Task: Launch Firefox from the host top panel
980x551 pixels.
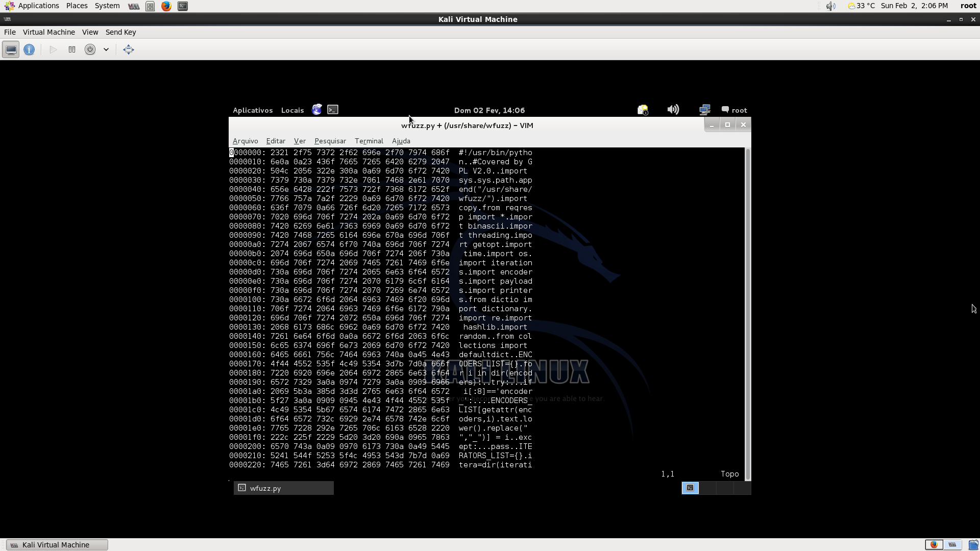Action: [x=166, y=6]
